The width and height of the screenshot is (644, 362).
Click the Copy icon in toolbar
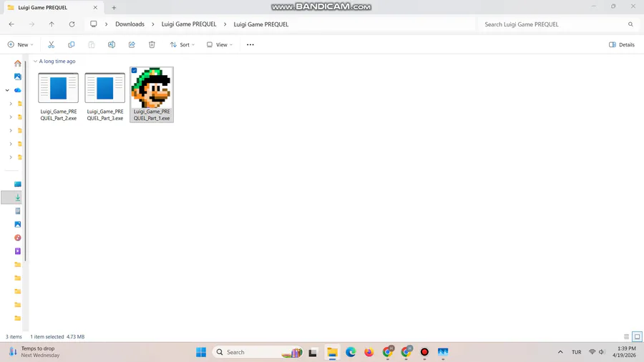tap(71, 45)
